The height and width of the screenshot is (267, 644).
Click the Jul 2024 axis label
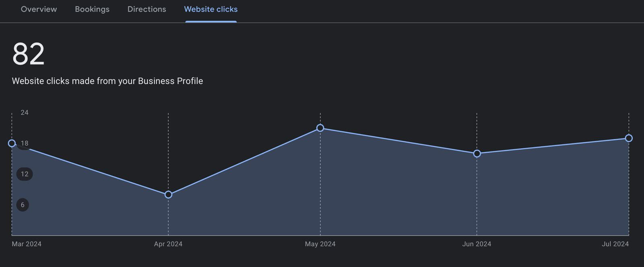click(x=615, y=244)
